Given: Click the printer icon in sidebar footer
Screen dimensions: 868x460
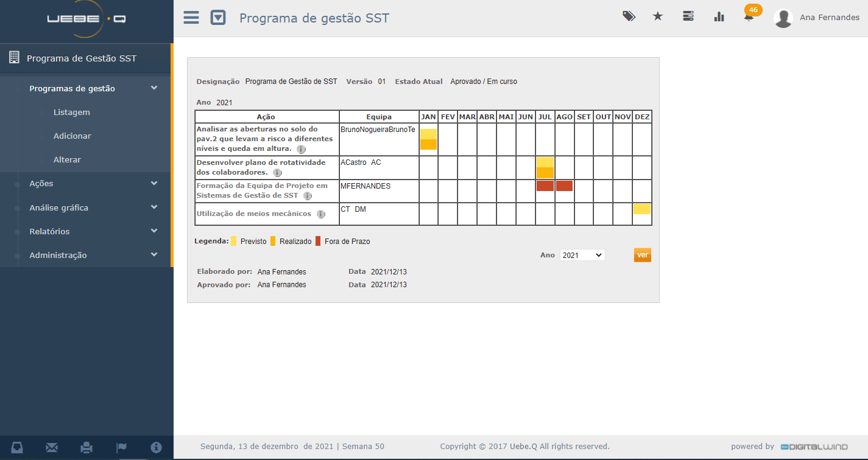Looking at the screenshot, I should coord(86,448).
